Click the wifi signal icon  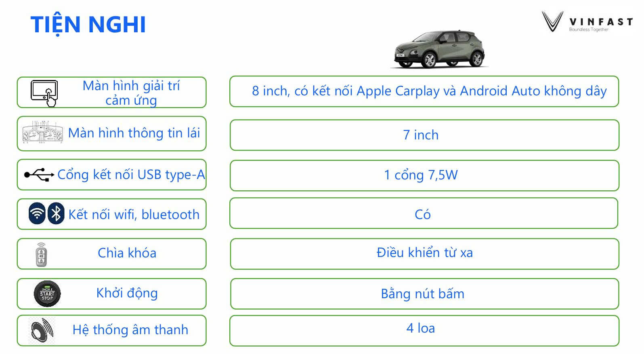click(37, 213)
